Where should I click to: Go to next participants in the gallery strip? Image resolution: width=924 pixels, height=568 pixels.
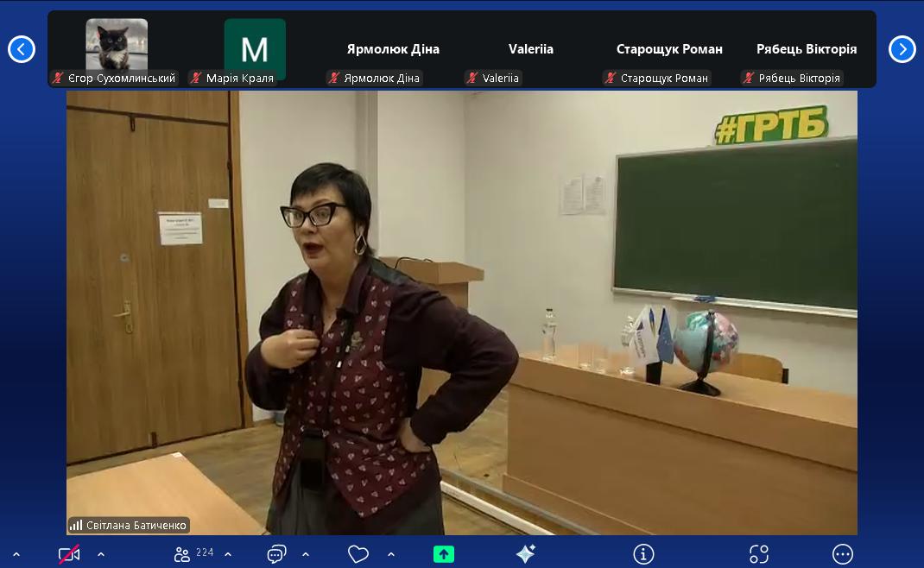coord(902,49)
